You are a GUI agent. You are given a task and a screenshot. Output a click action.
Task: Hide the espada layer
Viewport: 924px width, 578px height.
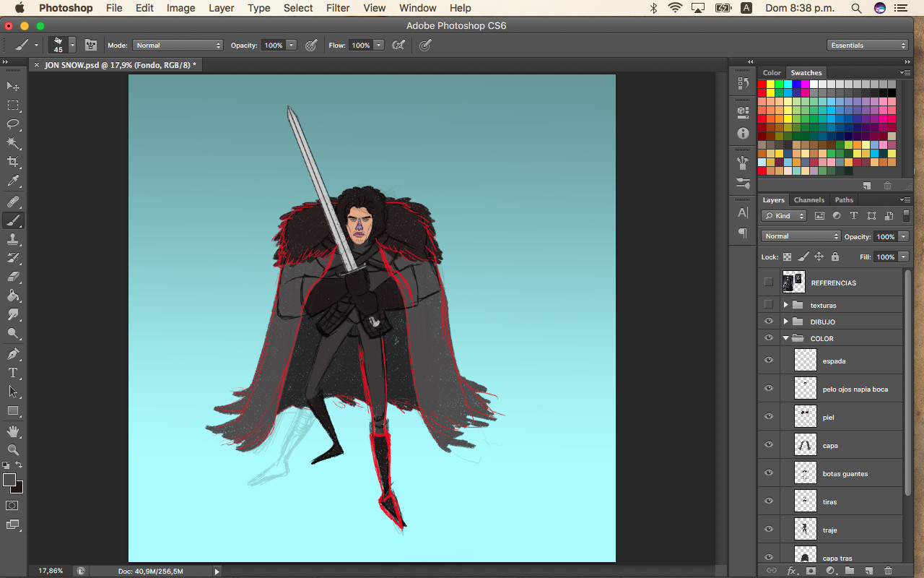click(768, 361)
